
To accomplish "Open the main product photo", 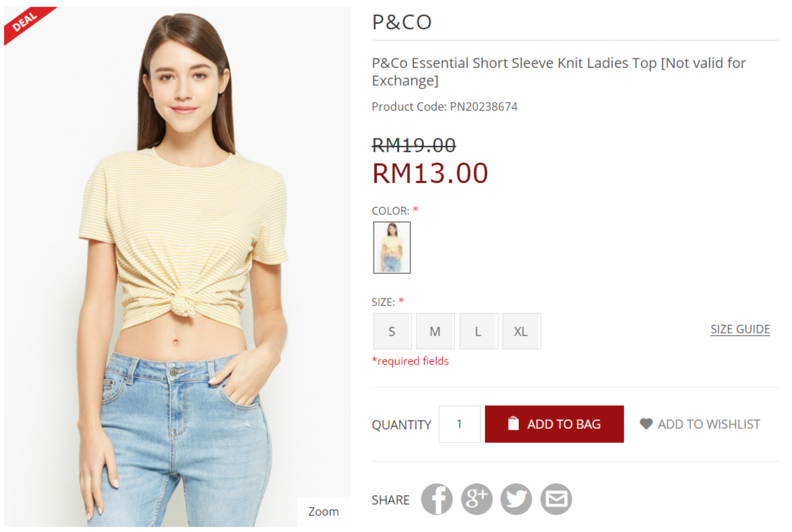I will pos(178,267).
